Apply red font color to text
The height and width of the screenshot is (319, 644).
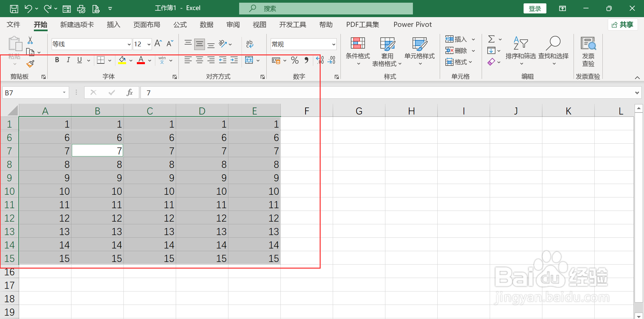pyautogui.click(x=141, y=60)
